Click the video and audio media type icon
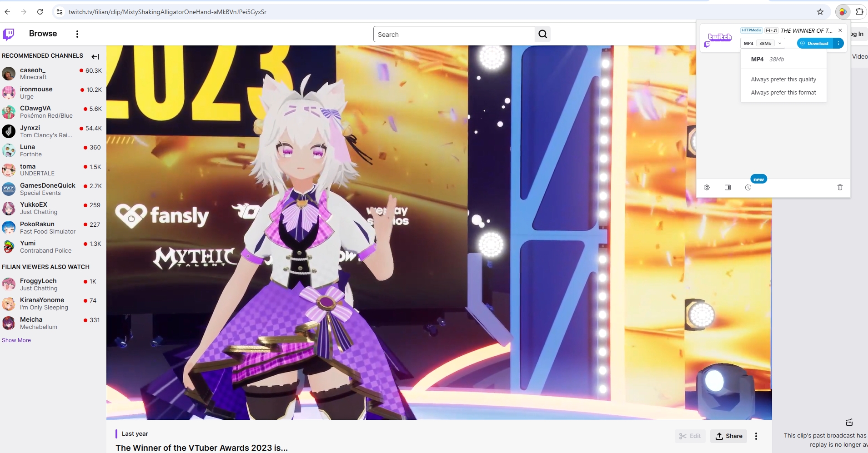Image resolution: width=868 pixels, height=453 pixels. [x=771, y=30]
